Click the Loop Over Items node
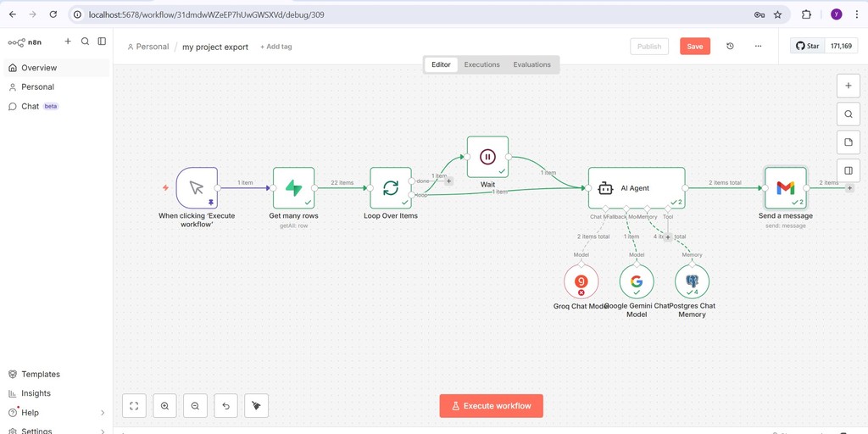The width and height of the screenshot is (868, 434). (391, 187)
